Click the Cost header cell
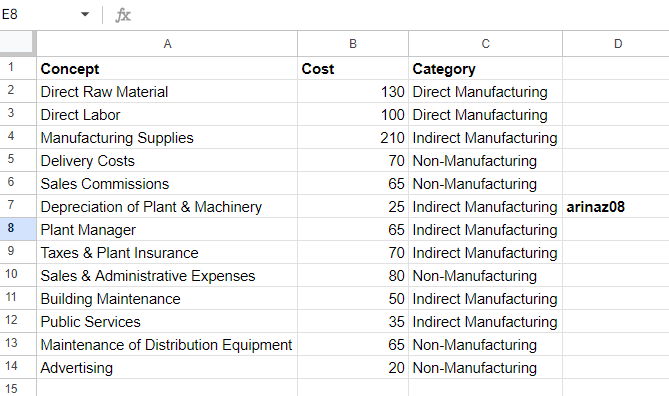The height and width of the screenshot is (396, 669). click(x=353, y=69)
